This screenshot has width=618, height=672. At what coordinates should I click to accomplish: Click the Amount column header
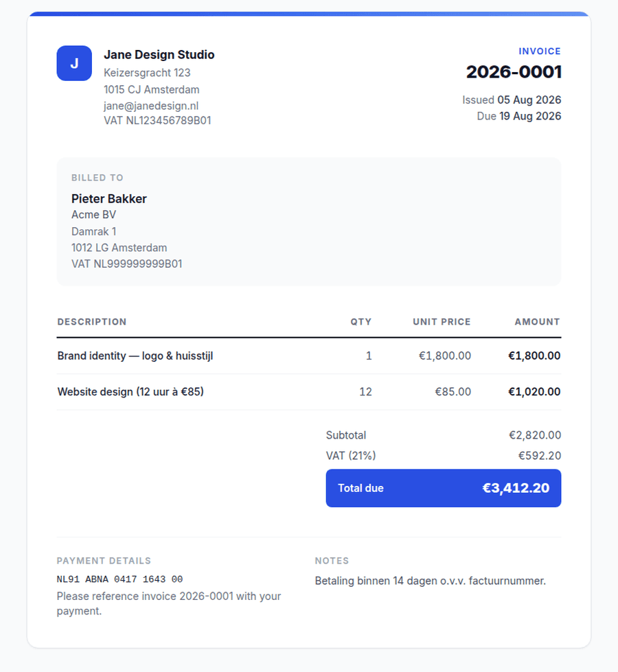pos(538,322)
